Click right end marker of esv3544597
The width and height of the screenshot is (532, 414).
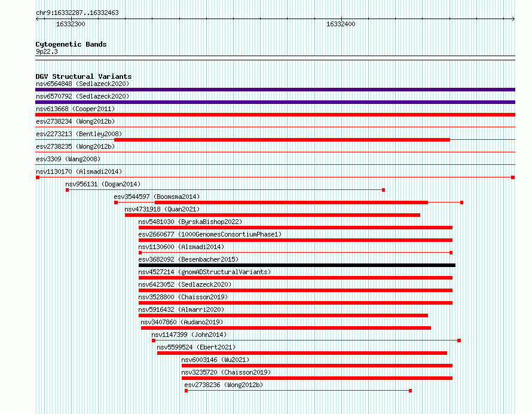(x=462, y=203)
